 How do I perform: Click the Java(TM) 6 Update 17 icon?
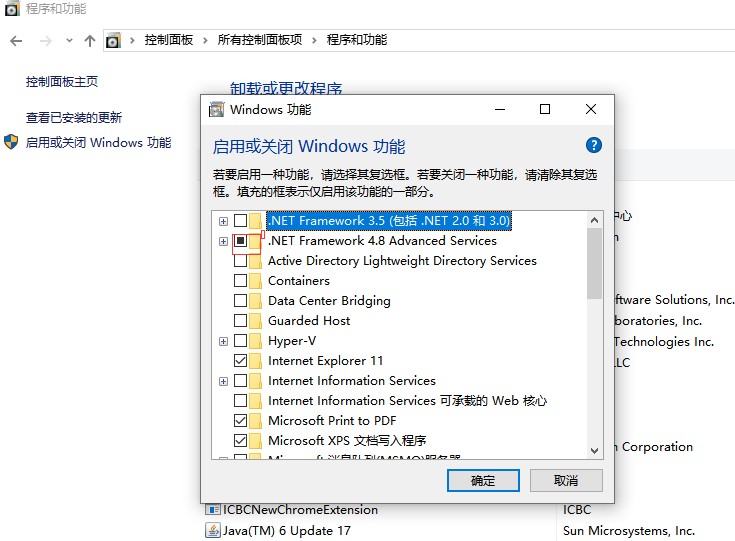click(x=213, y=530)
